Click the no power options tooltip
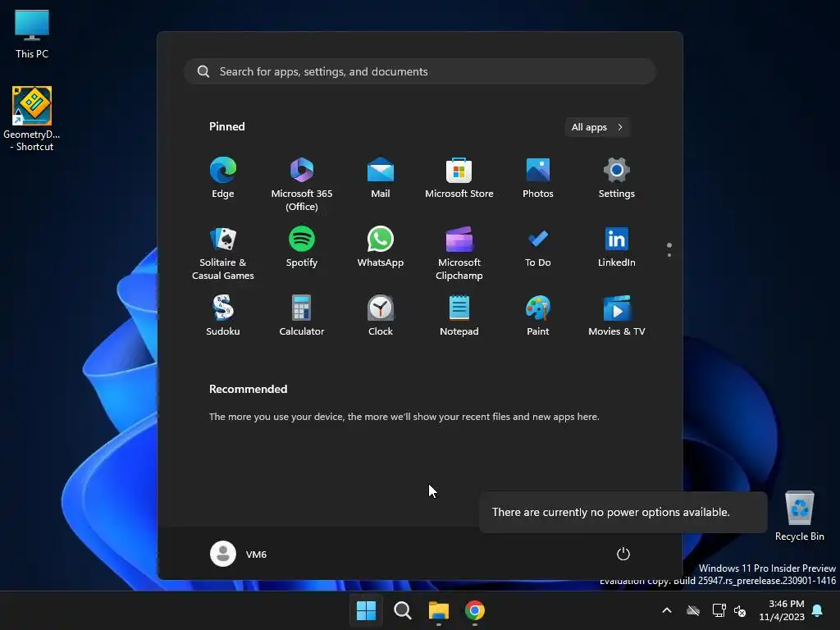Image resolution: width=840 pixels, height=630 pixels. pos(623,512)
